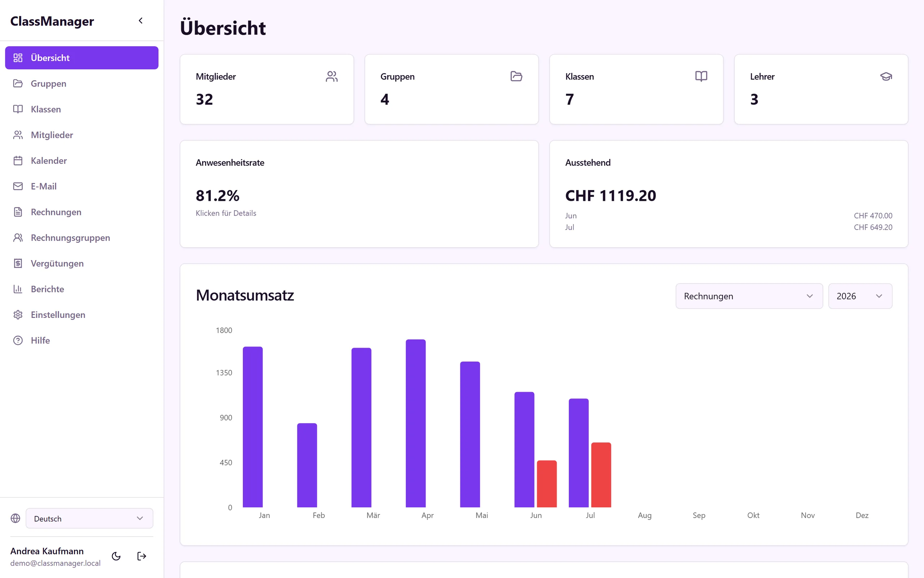The height and width of the screenshot is (578, 924).
Task: Open the Anwesenheitsrate card for details
Action: click(x=359, y=194)
